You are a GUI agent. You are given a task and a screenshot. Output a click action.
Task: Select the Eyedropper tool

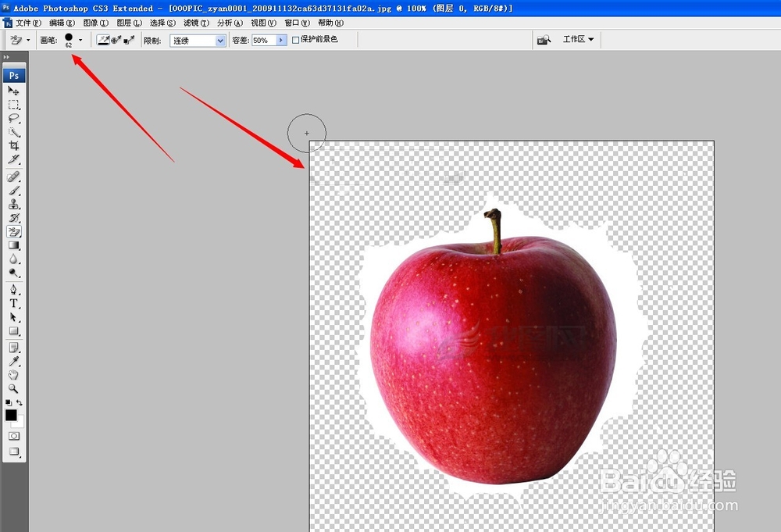[13, 361]
